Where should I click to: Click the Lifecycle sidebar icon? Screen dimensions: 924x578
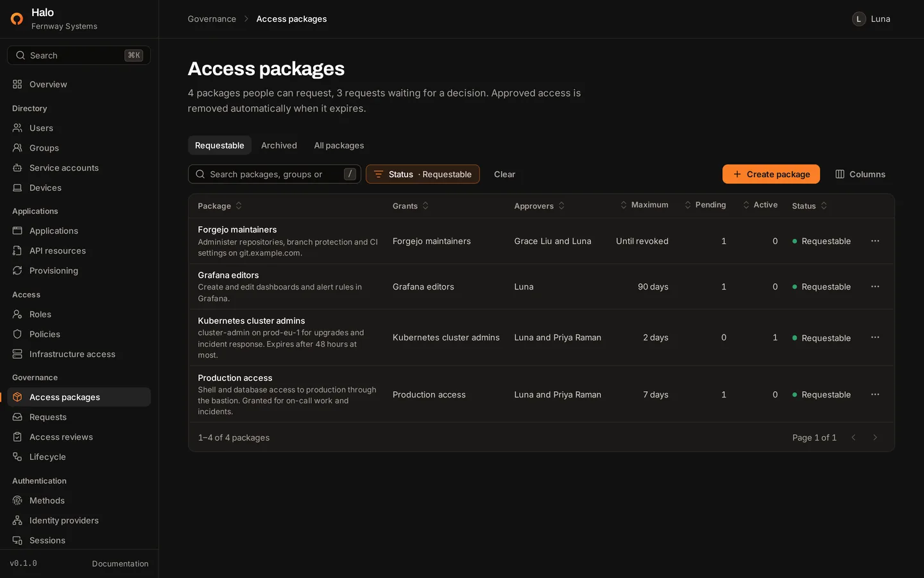point(17,457)
